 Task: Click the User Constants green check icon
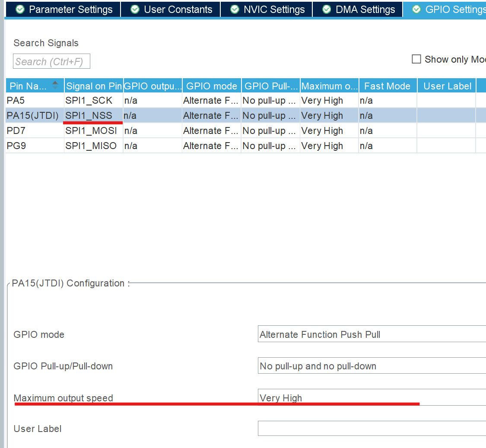135,10
